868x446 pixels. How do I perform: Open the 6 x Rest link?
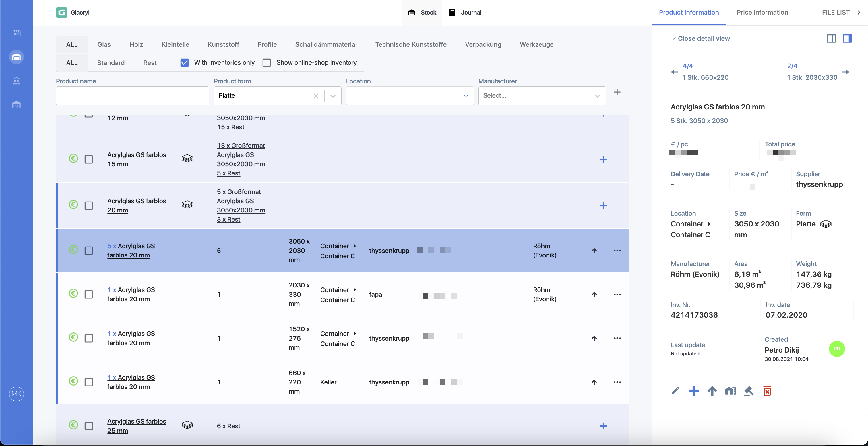[x=228, y=426]
